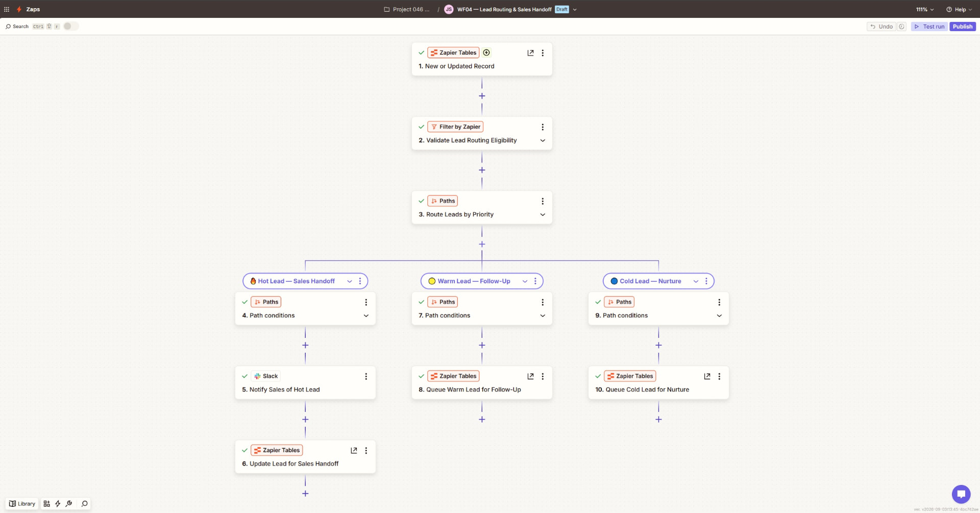
Task: Toggle the switch next to Search
Action: pos(70,26)
